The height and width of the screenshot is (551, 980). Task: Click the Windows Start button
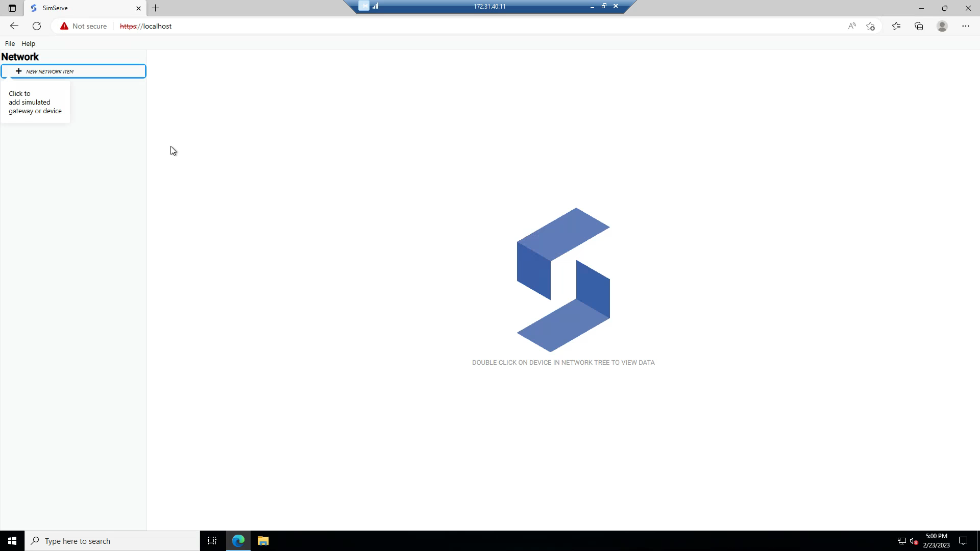pyautogui.click(x=12, y=540)
